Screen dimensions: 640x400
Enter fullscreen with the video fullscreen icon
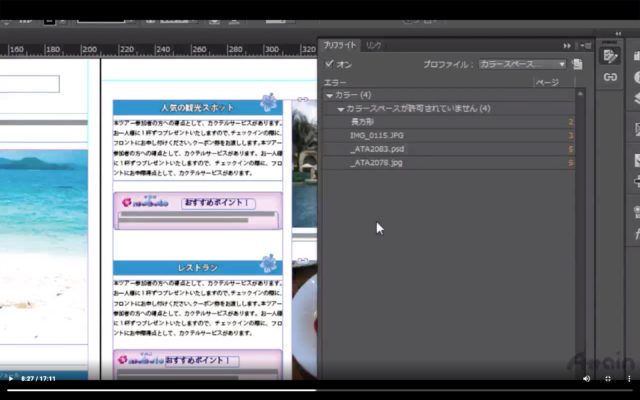tap(608, 378)
